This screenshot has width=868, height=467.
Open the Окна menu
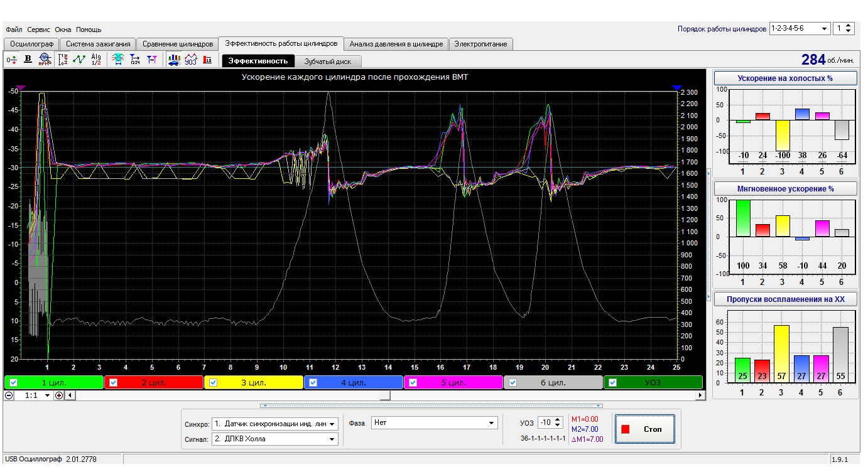[x=63, y=30]
